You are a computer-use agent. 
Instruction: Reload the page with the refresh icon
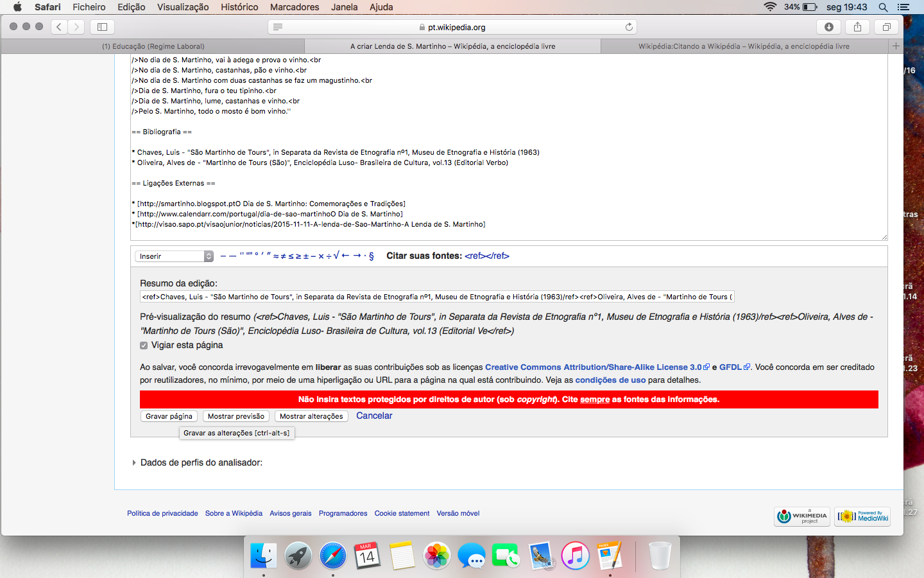pos(629,27)
